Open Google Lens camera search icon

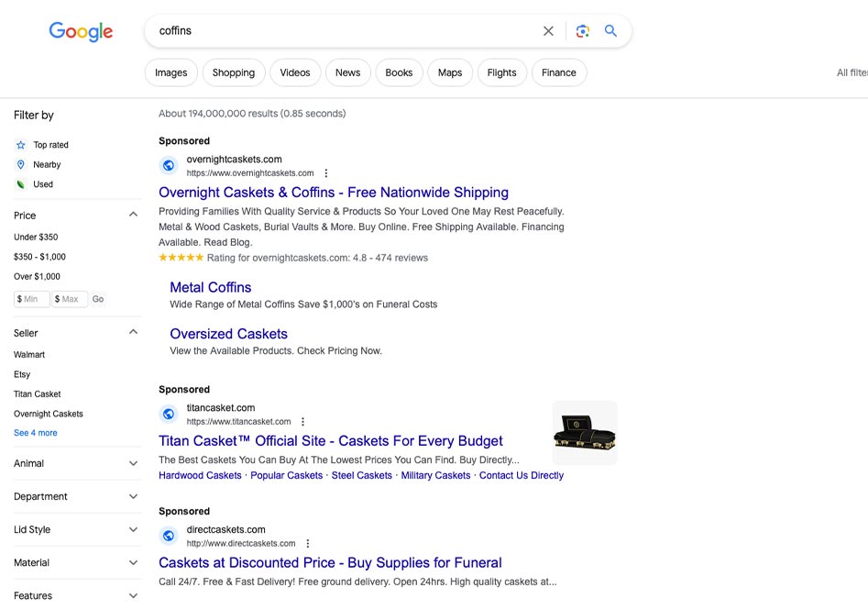582,31
